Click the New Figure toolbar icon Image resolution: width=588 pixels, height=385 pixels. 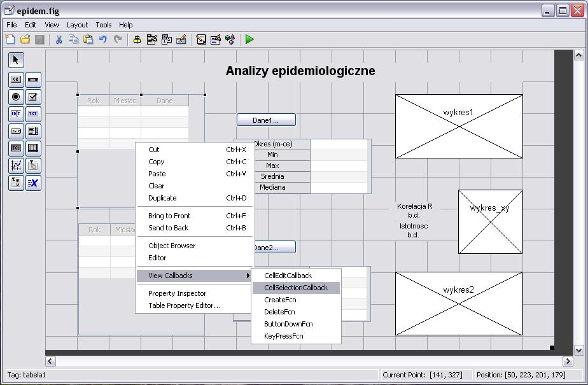coord(10,39)
